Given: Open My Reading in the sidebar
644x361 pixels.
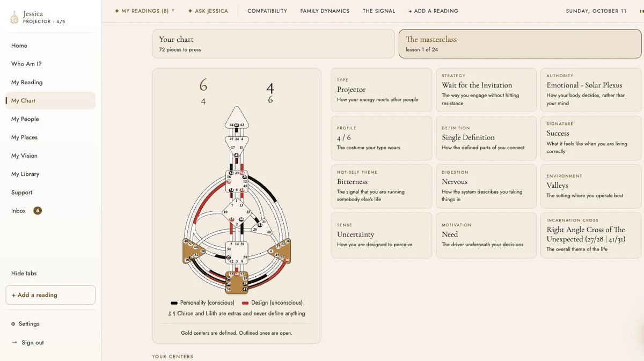Looking at the screenshot, I should [50, 82].
